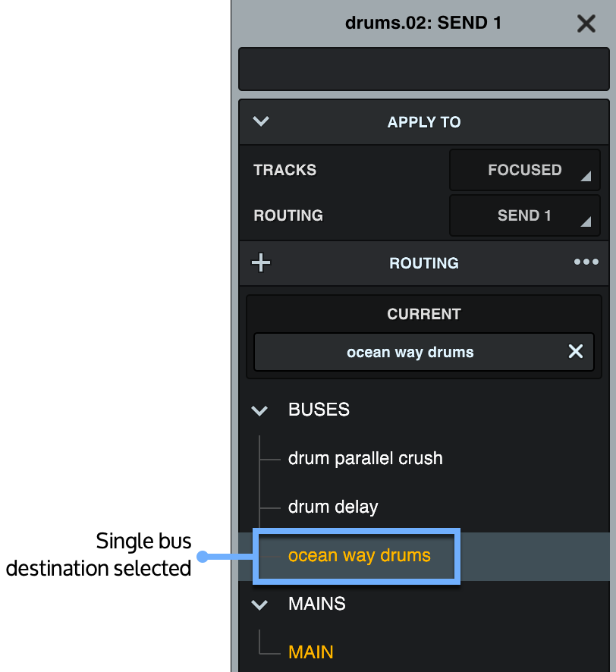The width and height of the screenshot is (616, 672).
Task: Select the MAIN output destination
Action: click(x=311, y=652)
